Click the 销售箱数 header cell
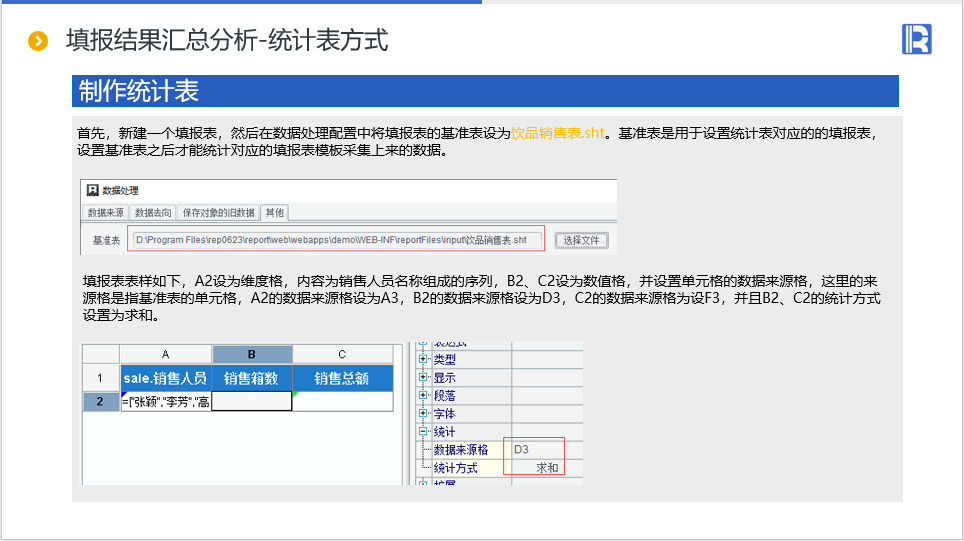Image resolution: width=964 pixels, height=541 pixels. coord(251,378)
